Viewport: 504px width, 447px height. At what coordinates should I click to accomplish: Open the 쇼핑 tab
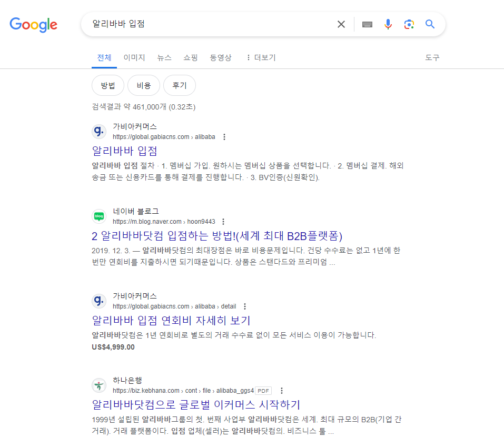click(191, 57)
